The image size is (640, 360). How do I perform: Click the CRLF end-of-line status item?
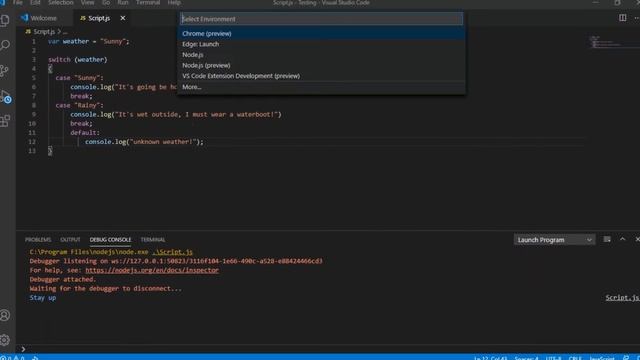coord(575,358)
